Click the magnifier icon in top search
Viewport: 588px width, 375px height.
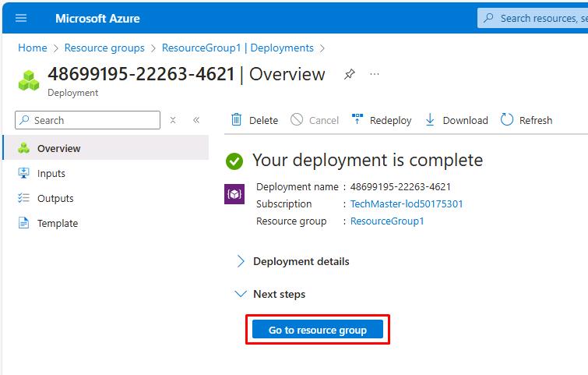488,18
